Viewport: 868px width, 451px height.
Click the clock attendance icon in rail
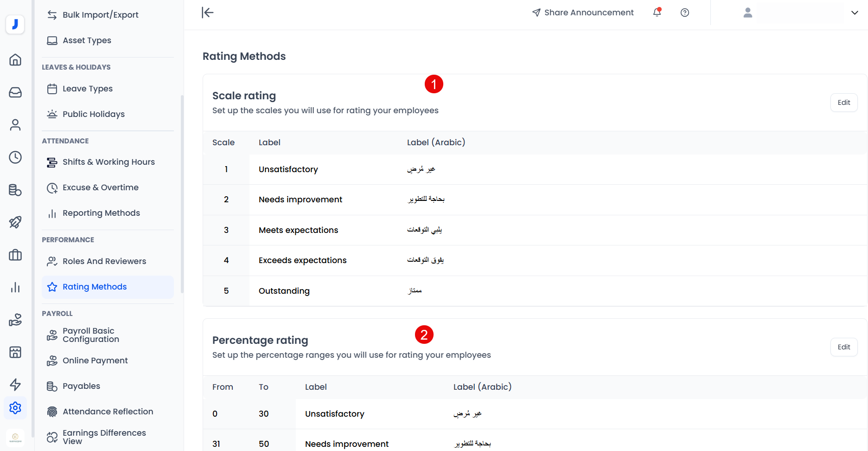click(x=15, y=157)
